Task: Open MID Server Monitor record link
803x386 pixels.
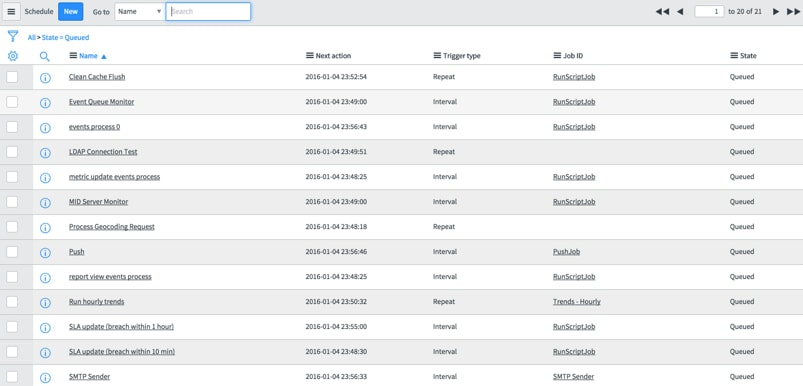Action: (98, 202)
